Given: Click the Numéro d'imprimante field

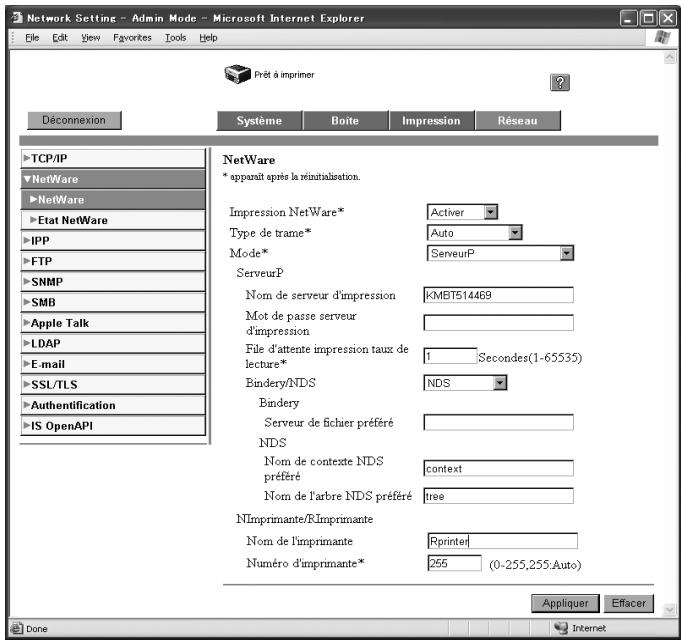Looking at the screenshot, I should (x=454, y=563).
